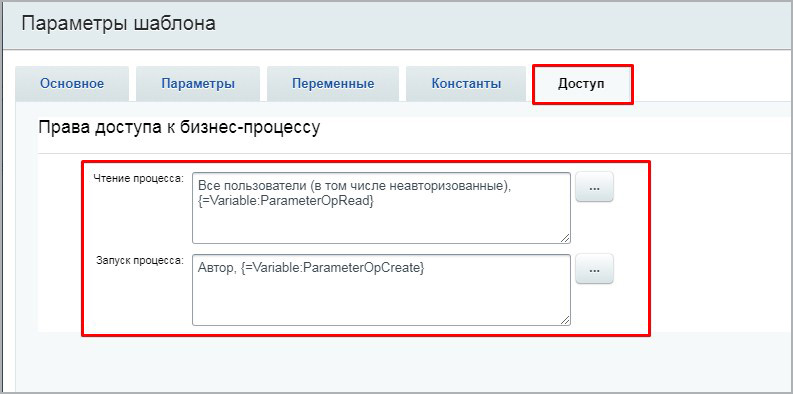793x394 pixels.
Task: Grab the resize handle of Чтение процесса textarea
Action: point(564,238)
